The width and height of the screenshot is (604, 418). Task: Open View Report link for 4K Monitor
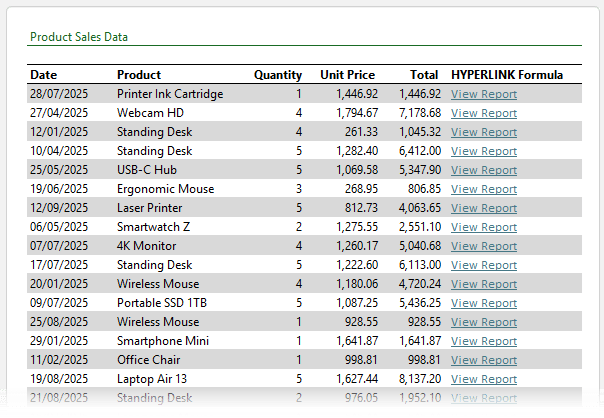484,246
